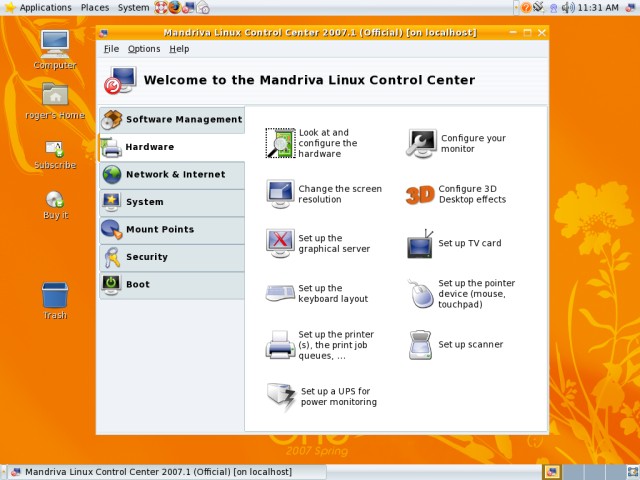Viewport: 640px width, 480px height.
Task: Select the Security category
Action: click(172, 257)
